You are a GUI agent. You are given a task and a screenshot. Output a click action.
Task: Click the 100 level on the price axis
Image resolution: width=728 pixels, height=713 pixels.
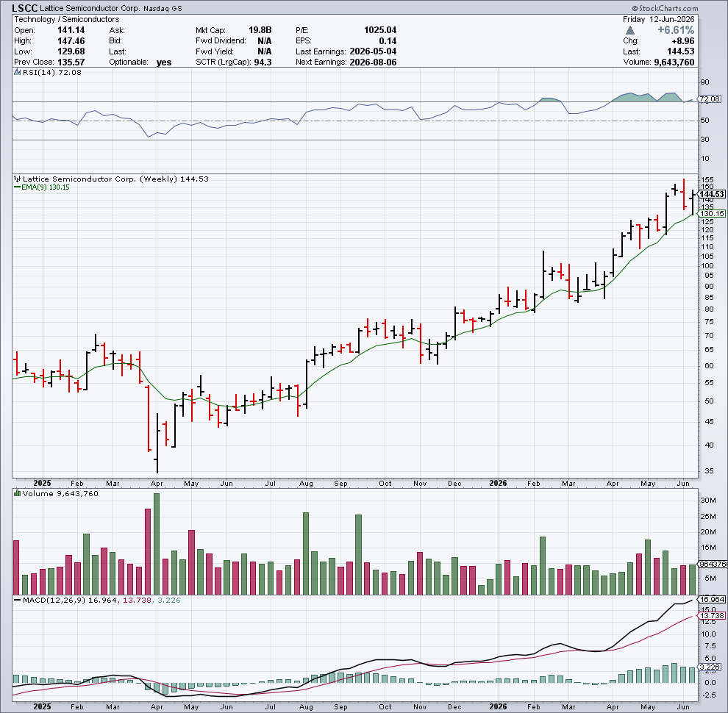pos(707,266)
